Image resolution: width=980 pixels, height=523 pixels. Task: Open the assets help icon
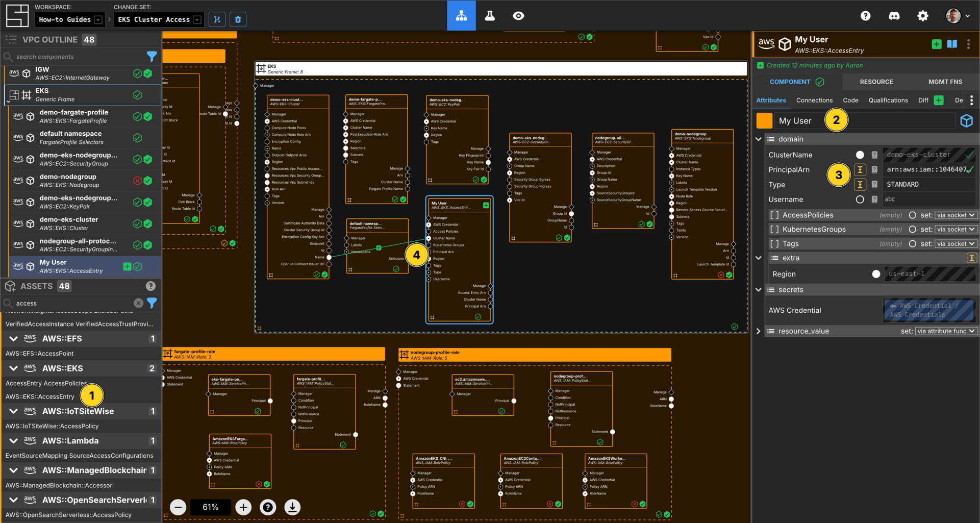tap(150, 286)
